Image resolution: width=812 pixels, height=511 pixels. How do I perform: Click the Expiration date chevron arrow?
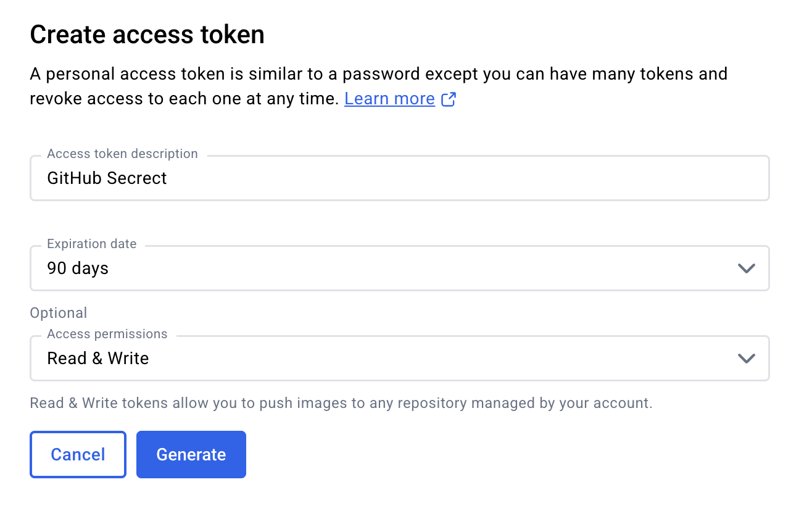pos(746,268)
